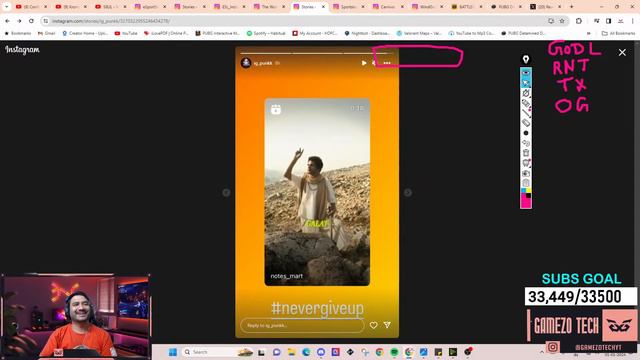Toggle story play/pause button

pyautogui.click(x=364, y=63)
